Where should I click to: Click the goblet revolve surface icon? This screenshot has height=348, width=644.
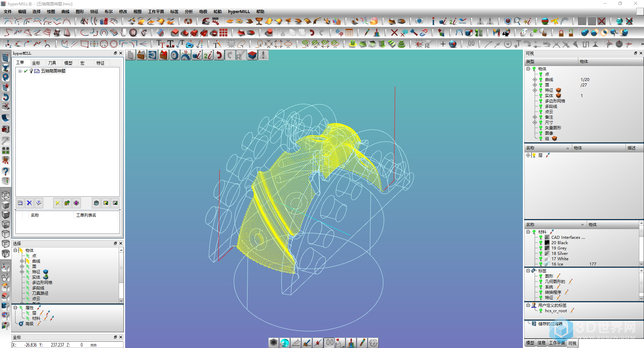(x=259, y=21)
